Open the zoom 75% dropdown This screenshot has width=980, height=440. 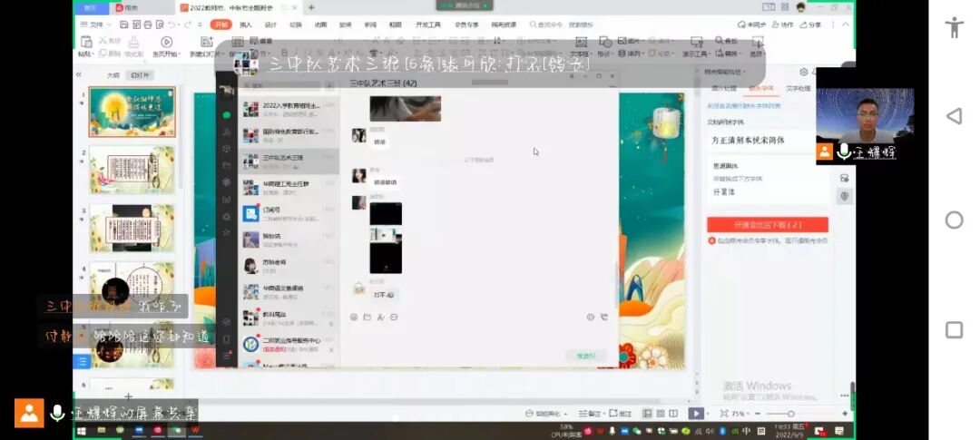740,414
